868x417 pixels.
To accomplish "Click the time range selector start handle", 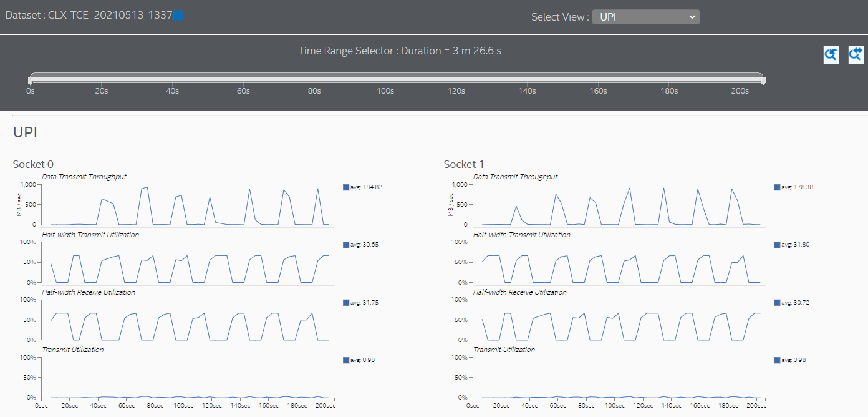I will pyautogui.click(x=31, y=79).
